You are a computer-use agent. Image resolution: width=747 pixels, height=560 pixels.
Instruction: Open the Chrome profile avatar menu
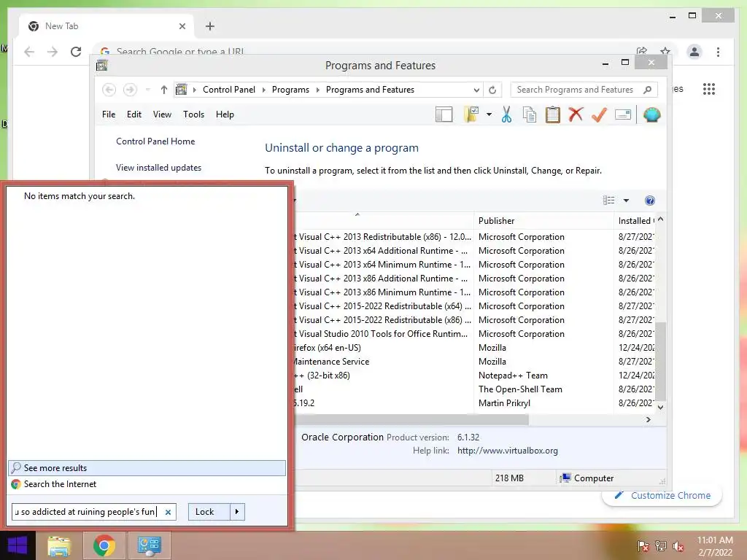[x=694, y=52]
